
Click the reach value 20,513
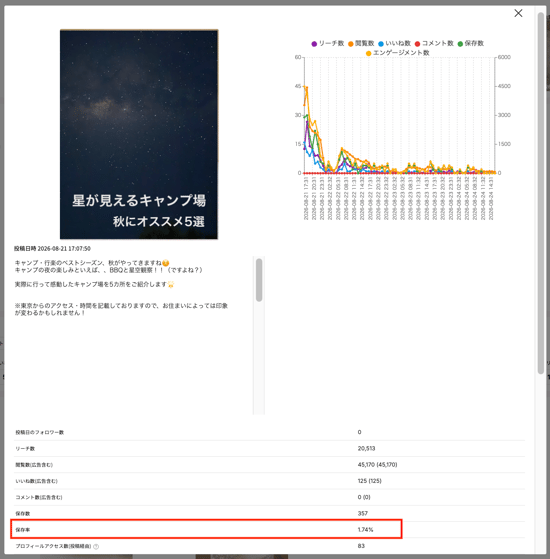[366, 448]
